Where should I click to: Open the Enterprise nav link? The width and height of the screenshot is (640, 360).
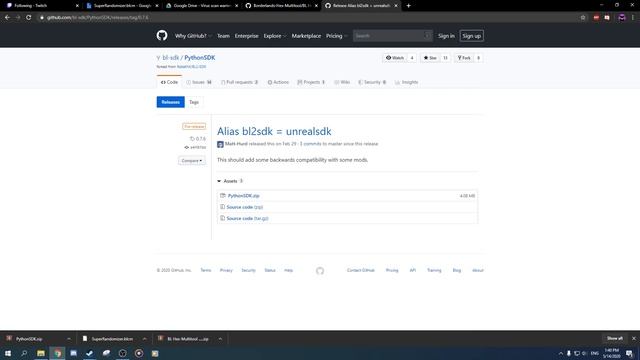[x=247, y=36]
